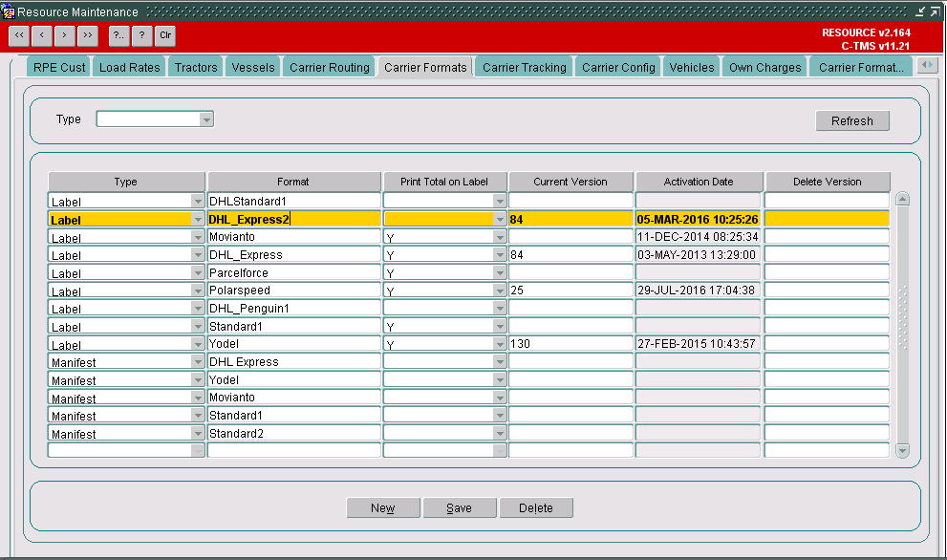Image resolution: width=947 pixels, height=560 pixels.
Task: Click activation date 27-FEB-2015 10:43:57
Action: 699,344
